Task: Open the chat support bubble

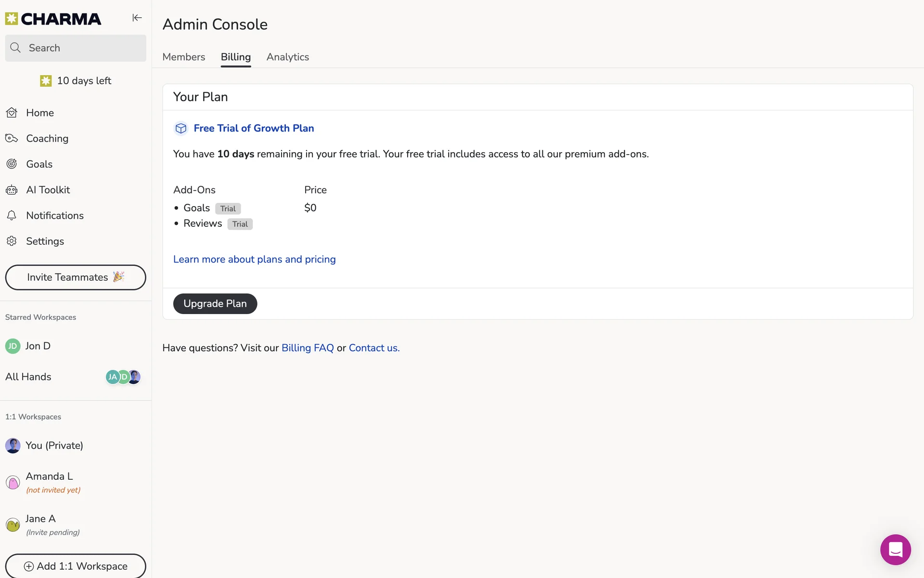Action: [x=895, y=549]
